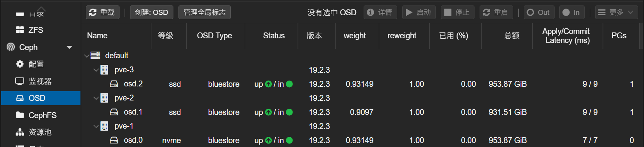This screenshot has width=644, height=147.
Task: Click the default server rack icon
Action: (95, 56)
